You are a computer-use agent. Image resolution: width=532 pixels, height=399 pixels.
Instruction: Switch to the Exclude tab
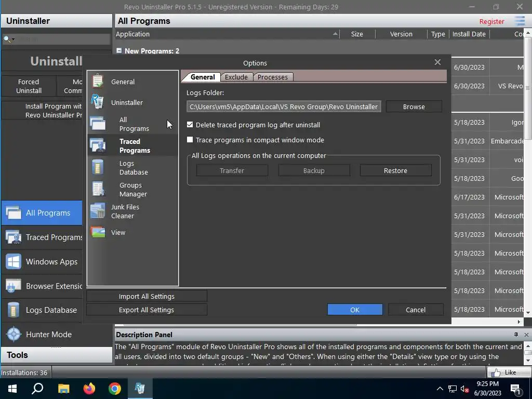(x=236, y=77)
